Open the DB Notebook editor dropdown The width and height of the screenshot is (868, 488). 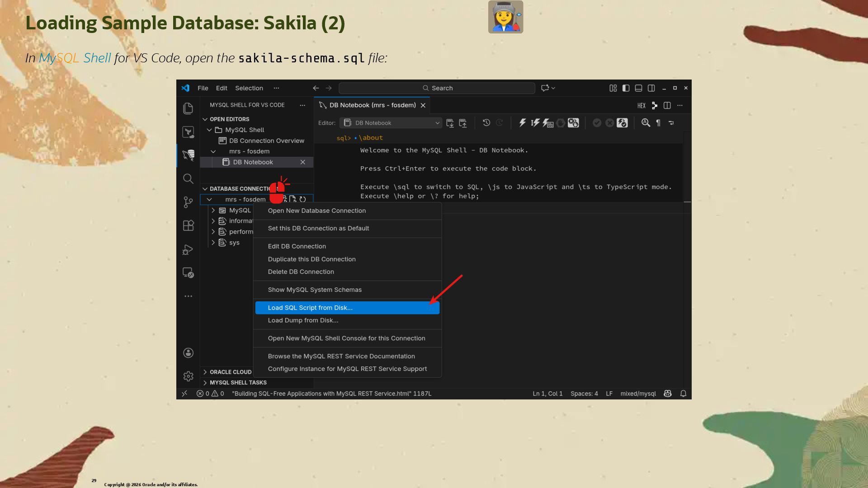point(391,123)
